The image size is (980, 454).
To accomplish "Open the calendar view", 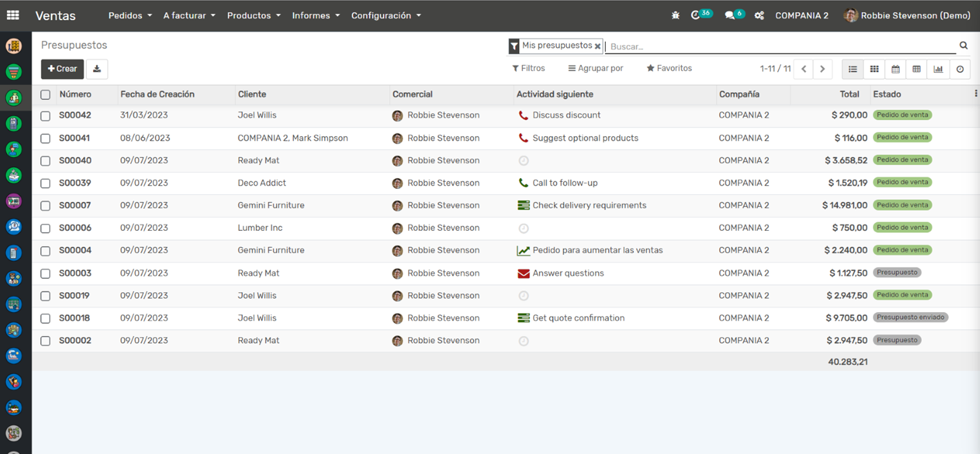I will pyautogui.click(x=895, y=69).
